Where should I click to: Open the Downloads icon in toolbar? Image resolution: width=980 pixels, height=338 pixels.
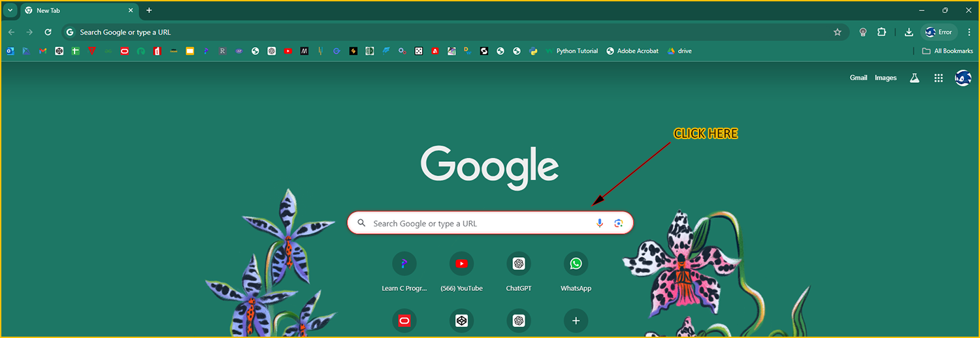click(x=909, y=32)
